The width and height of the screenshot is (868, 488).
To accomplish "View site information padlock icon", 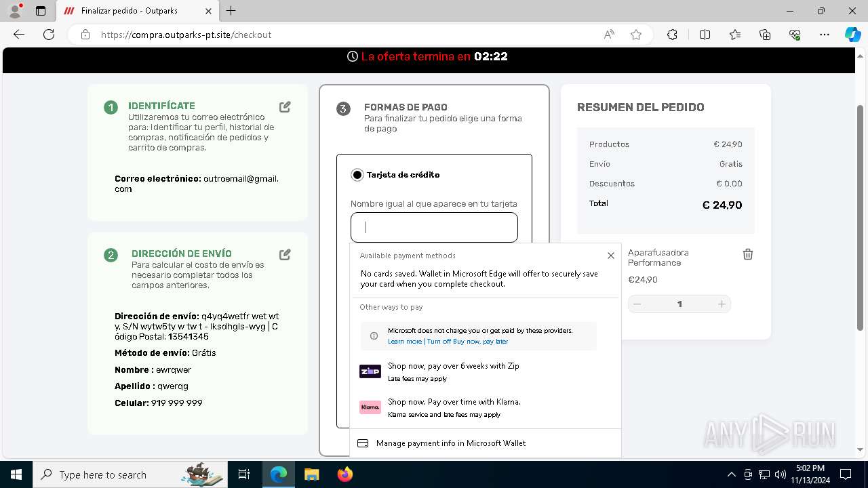I will pos(85,35).
